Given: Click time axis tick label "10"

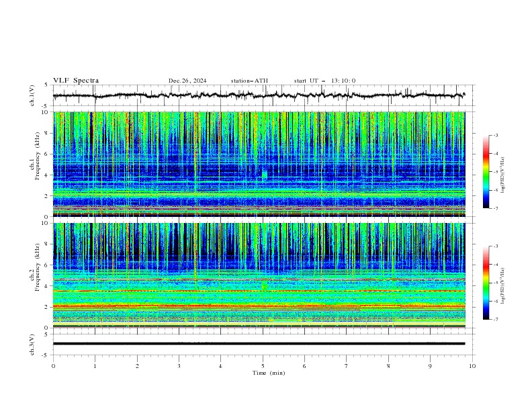Looking at the screenshot, I should (472, 366).
